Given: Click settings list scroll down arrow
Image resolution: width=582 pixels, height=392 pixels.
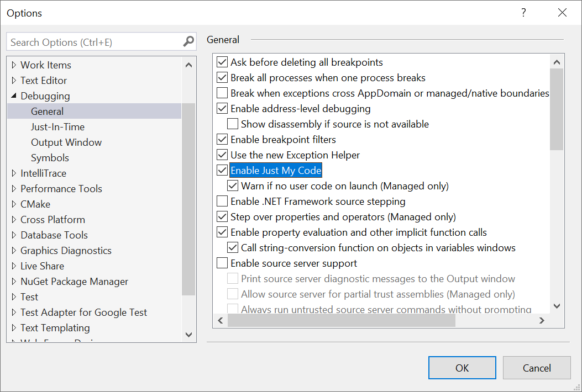Looking at the screenshot, I should coord(557,306).
